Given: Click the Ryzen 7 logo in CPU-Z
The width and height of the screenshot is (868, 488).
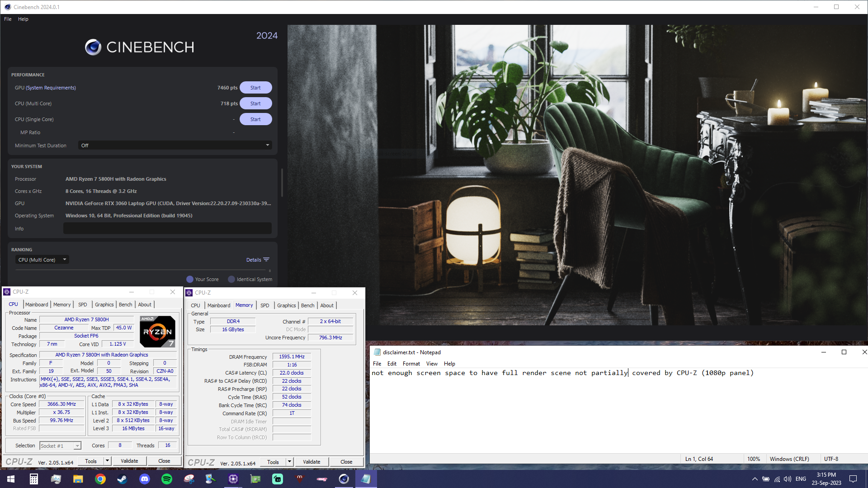Looking at the screenshot, I should point(157,331).
